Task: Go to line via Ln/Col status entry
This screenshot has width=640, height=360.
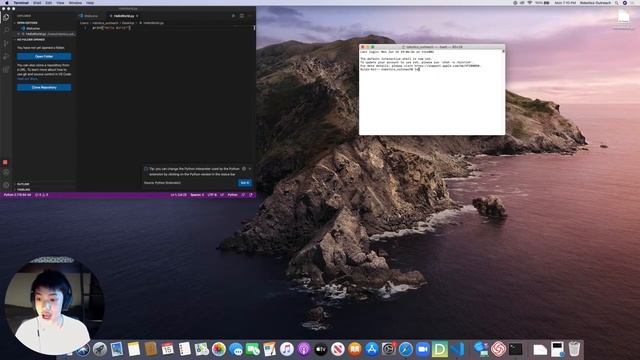Action: [178, 195]
